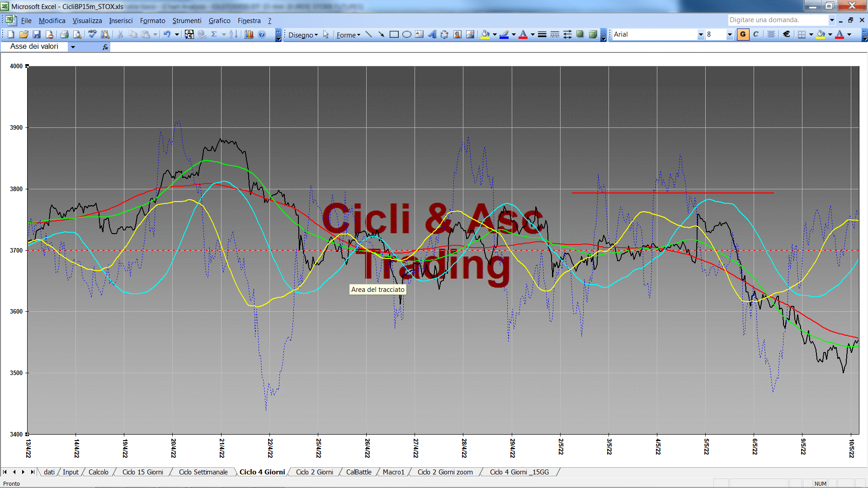Launch the Chart Wizard icon
This screenshot has height=488, width=868.
pos(249,34)
